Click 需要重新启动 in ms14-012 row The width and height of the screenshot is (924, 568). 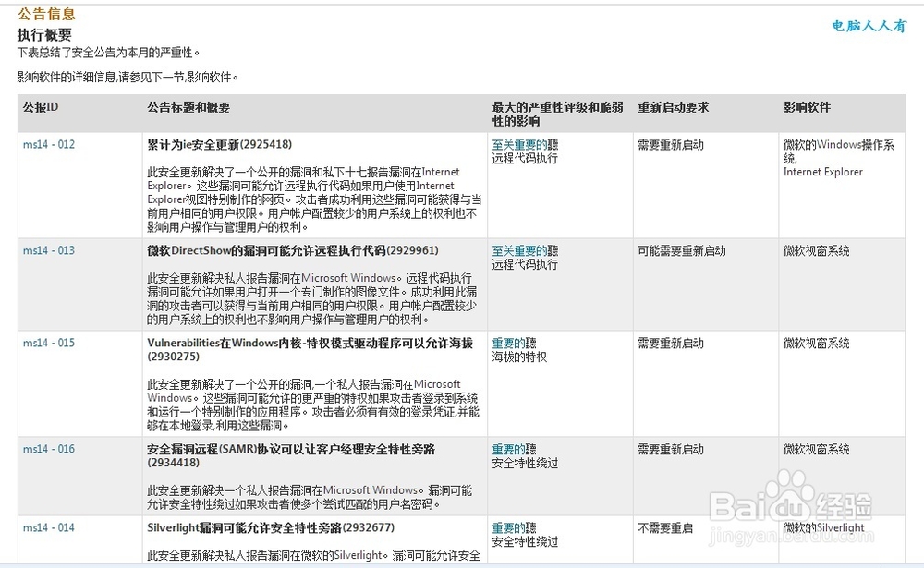671,144
